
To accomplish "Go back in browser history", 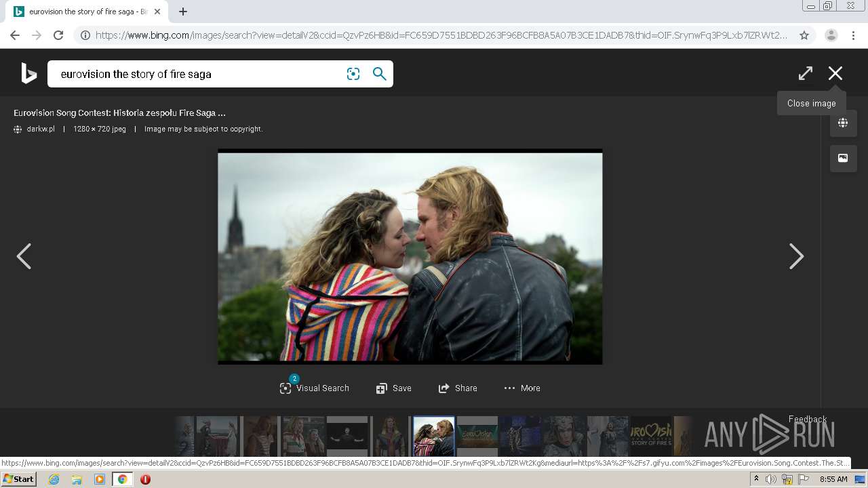I will coord(15,35).
